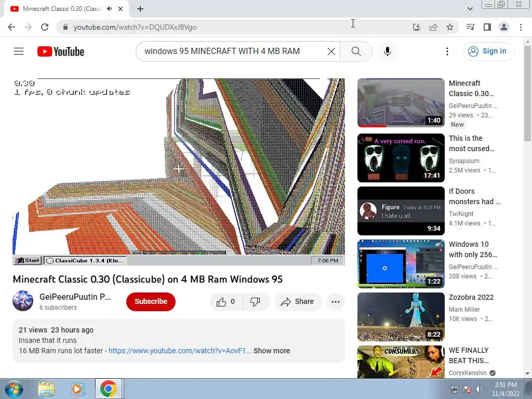Open 'WE FINALLY BEAT THIS' thumbnail
The width and height of the screenshot is (532, 399).
click(401, 362)
